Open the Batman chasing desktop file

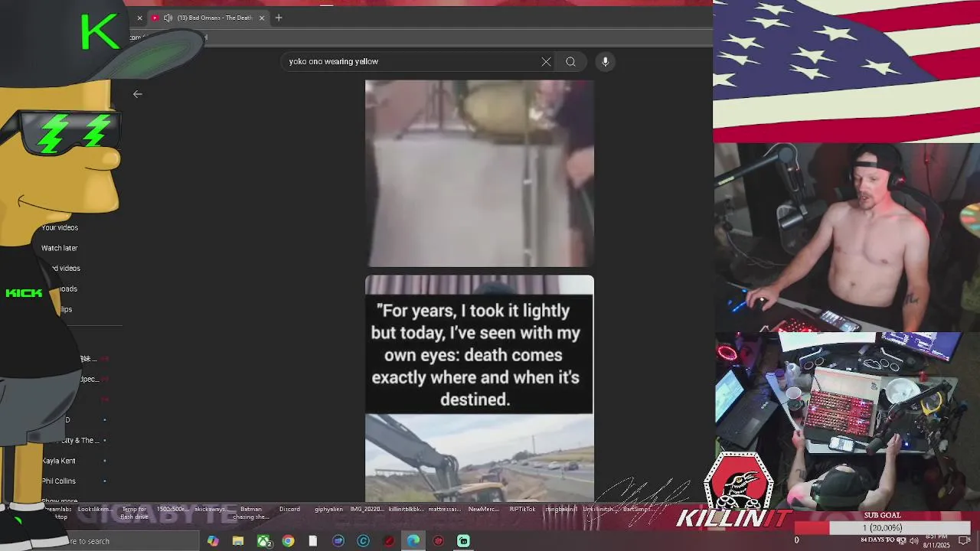251,513
